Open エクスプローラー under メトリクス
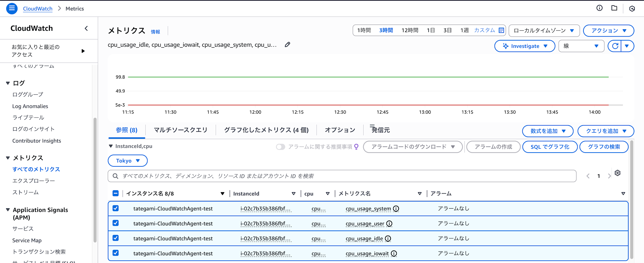 tap(33, 181)
